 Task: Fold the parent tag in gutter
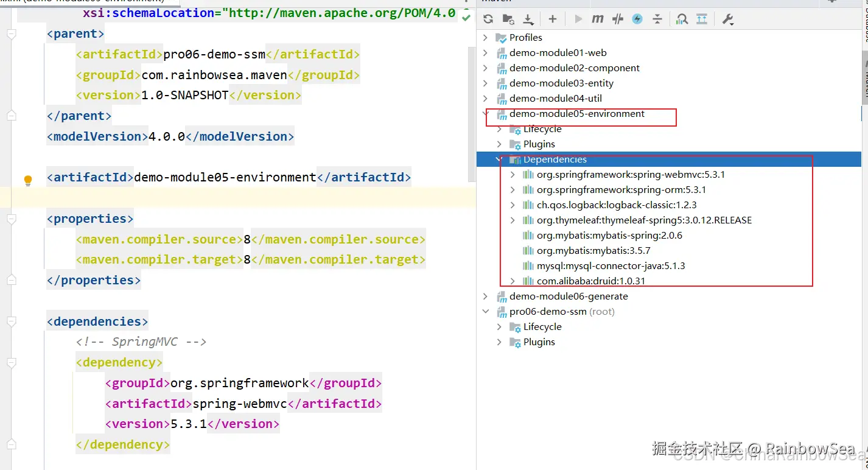coord(12,34)
